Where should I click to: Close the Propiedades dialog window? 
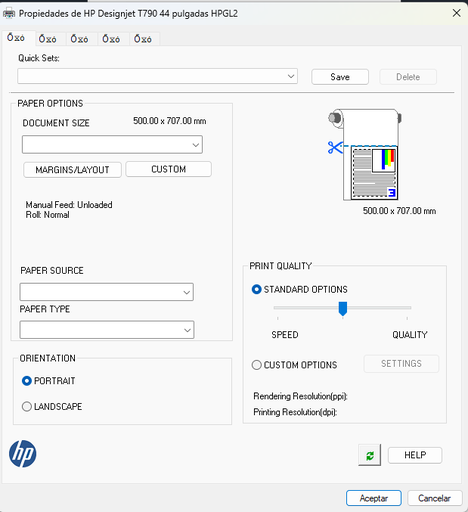456,13
